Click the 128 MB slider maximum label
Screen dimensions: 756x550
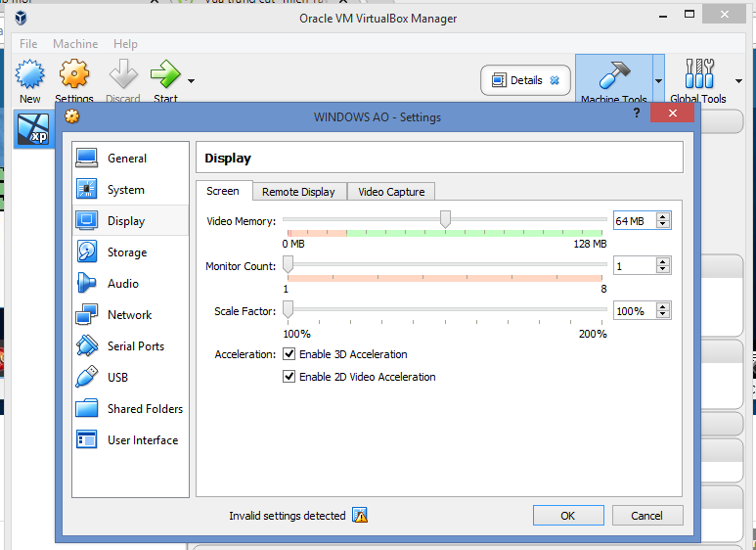point(590,244)
